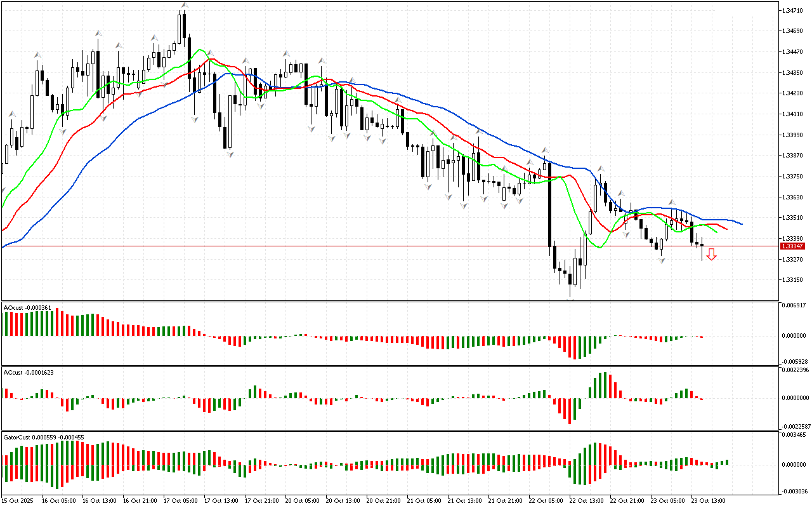Screen dimensions: 812x508
Task: Select the up fractal above the highest candle
Action: [x=184, y=5]
